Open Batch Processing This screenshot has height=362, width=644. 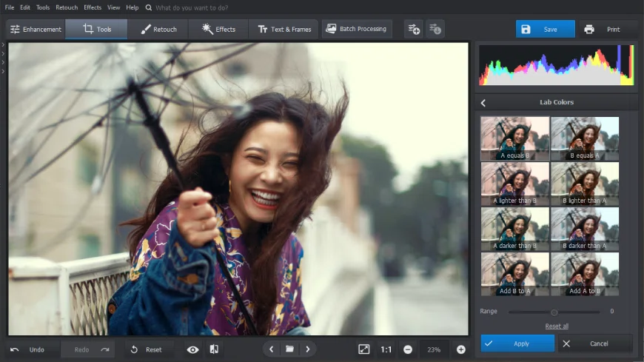(357, 29)
